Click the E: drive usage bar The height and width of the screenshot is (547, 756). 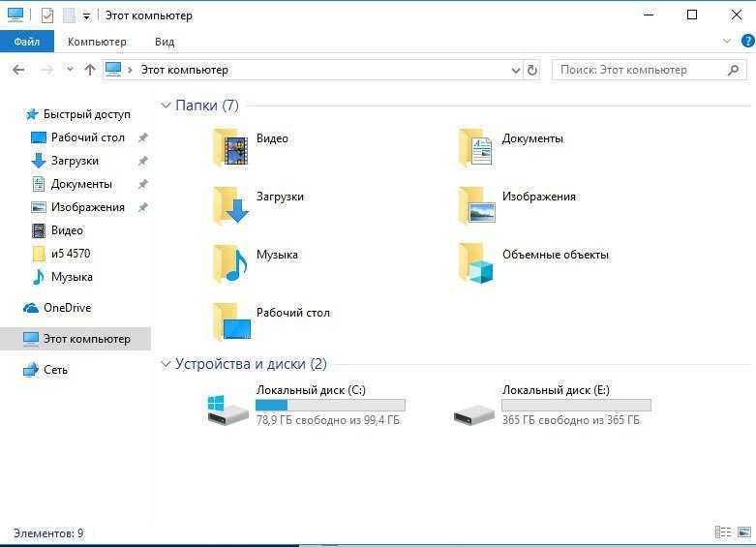[x=576, y=405]
